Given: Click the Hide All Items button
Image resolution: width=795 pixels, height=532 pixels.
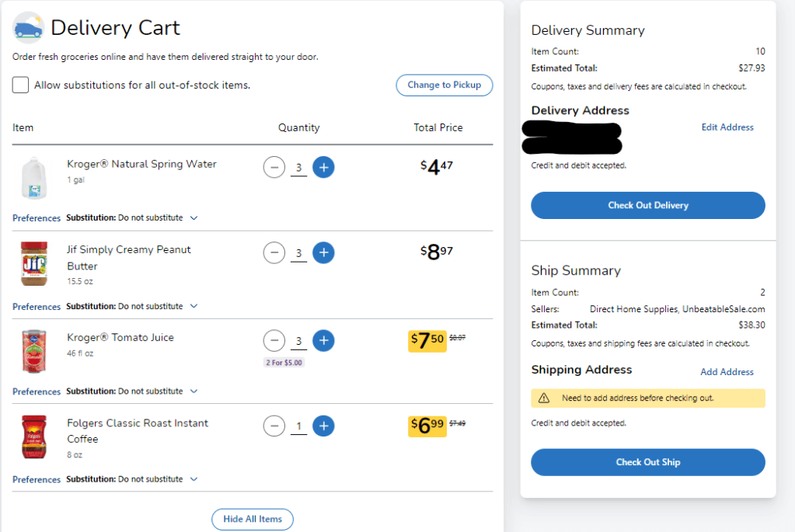Looking at the screenshot, I should coord(252,519).
